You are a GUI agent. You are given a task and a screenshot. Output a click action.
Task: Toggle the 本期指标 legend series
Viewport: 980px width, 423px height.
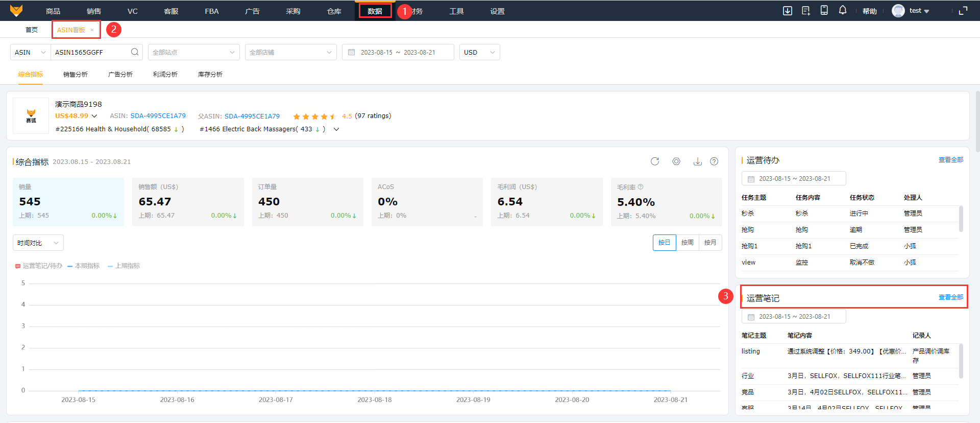pyautogui.click(x=84, y=266)
